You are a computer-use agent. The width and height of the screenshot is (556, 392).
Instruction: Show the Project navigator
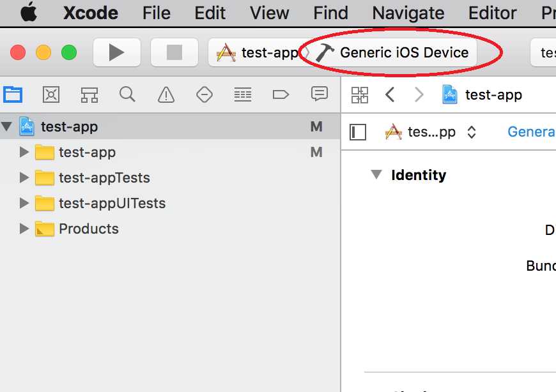point(13,94)
